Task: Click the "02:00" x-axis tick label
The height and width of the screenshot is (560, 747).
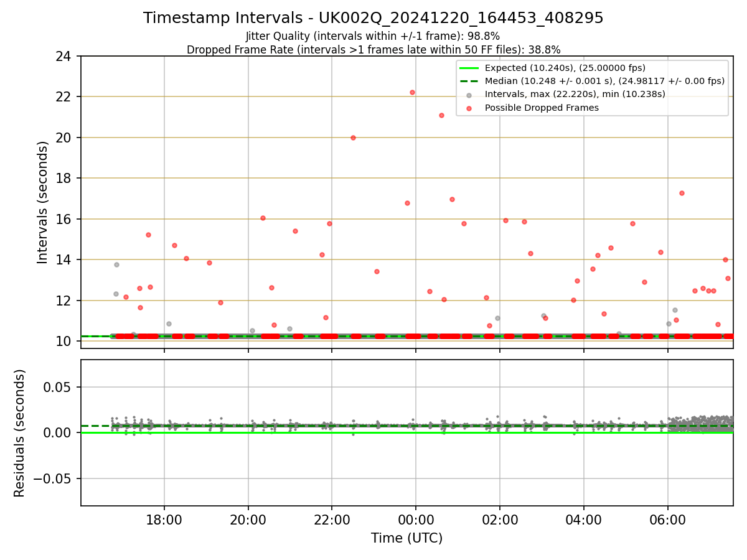Action: pyautogui.click(x=500, y=520)
